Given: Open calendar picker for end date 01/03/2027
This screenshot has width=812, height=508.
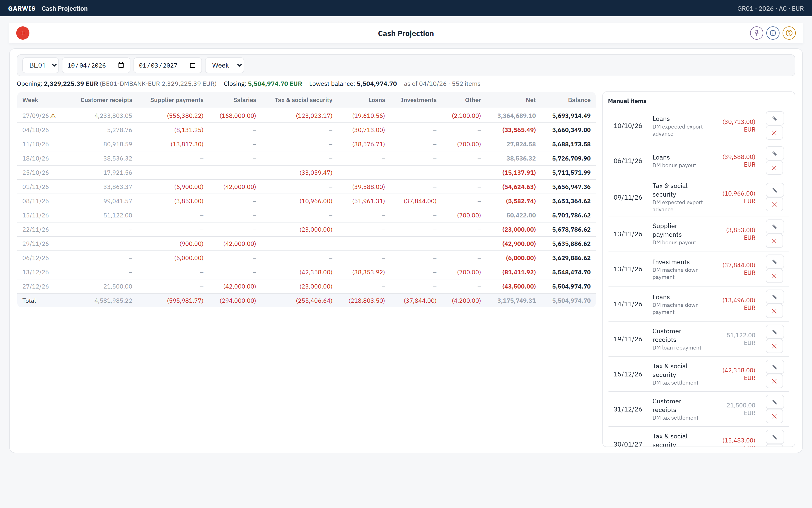Looking at the screenshot, I should [193, 65].
